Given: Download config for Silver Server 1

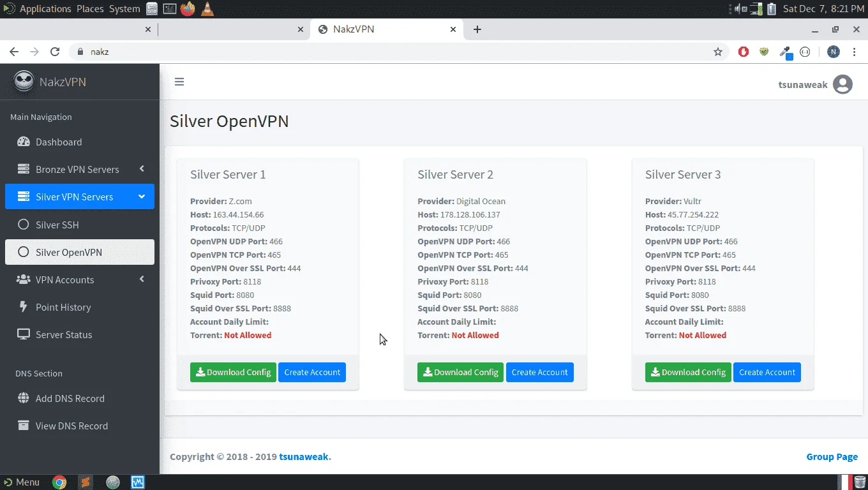Looking at the screenshot, I should 233,372.
